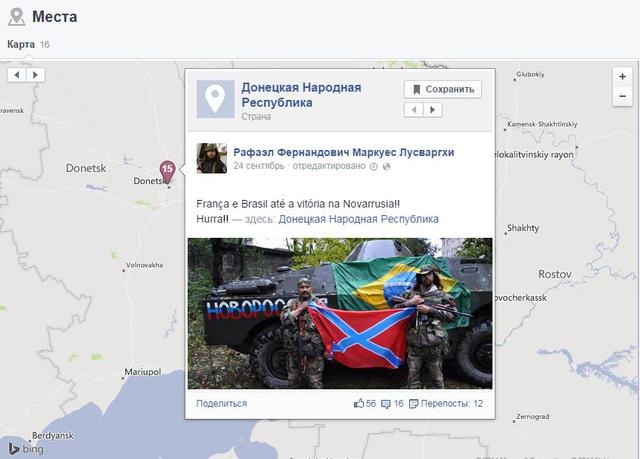Click the edited clock history icon
The width and height of the screenshot is (640, 459).
(374, 166)
